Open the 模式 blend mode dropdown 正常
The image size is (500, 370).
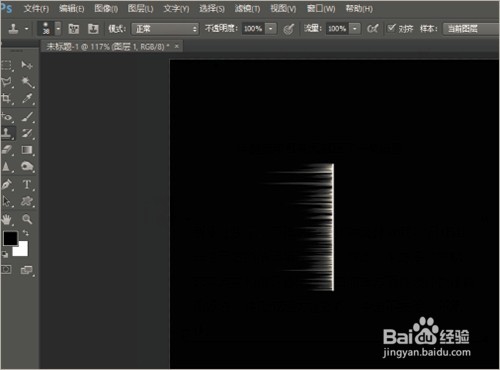pyautogui.click(x=165, y=29)
